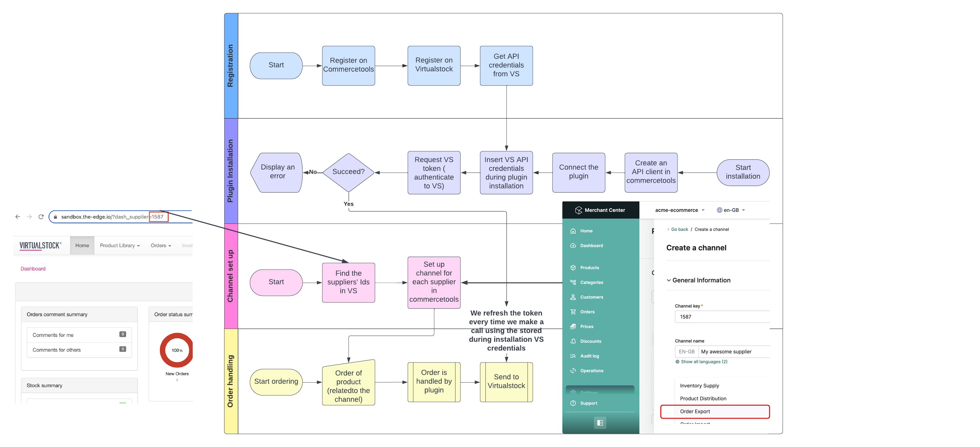980x447 pixels.
Task: Click the Merchant Center logo icon
Action: click(578, 210)
